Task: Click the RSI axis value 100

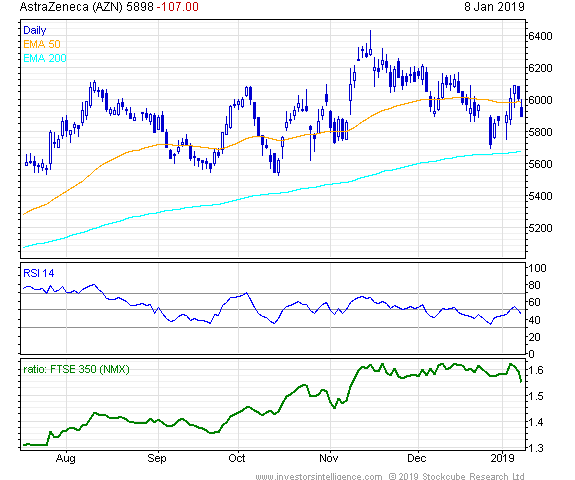Action: coord(537,268)
